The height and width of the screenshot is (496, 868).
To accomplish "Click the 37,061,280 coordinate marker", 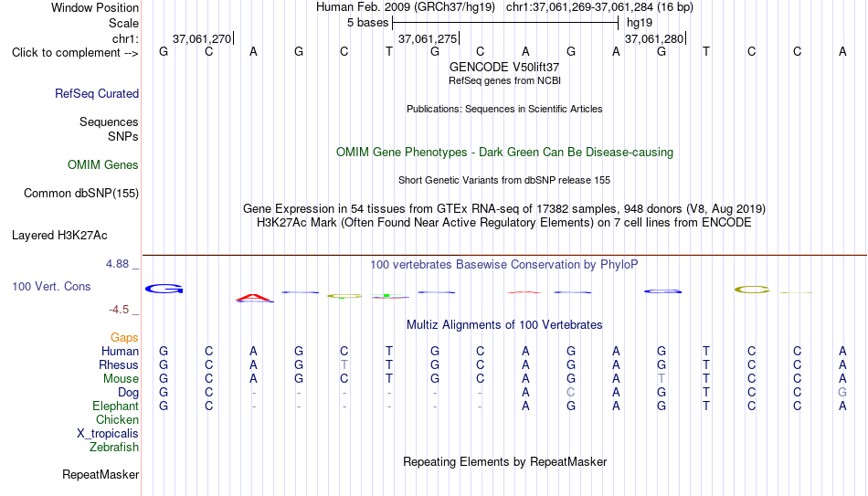I will pos(655,38).
